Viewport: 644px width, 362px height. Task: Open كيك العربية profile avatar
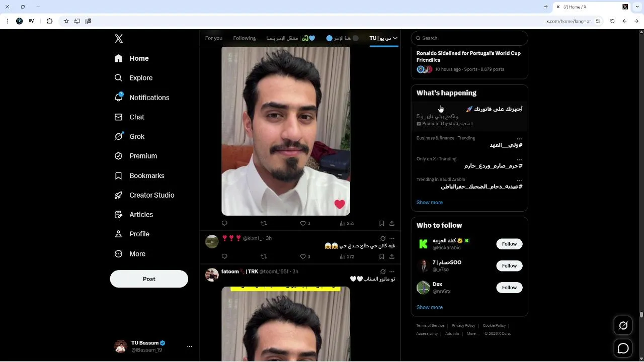coord(423,244)
